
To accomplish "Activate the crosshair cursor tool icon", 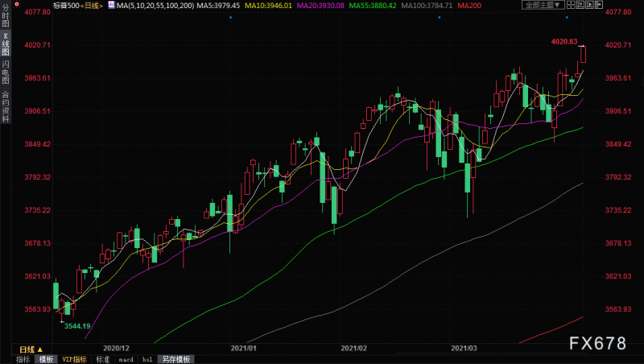I will pos(571,5).
